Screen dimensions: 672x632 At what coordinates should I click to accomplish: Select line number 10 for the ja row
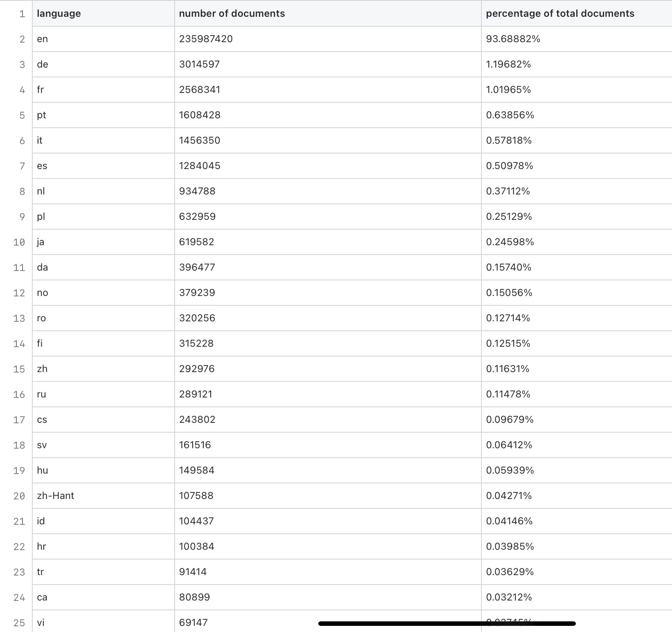(x=19, y=242)
